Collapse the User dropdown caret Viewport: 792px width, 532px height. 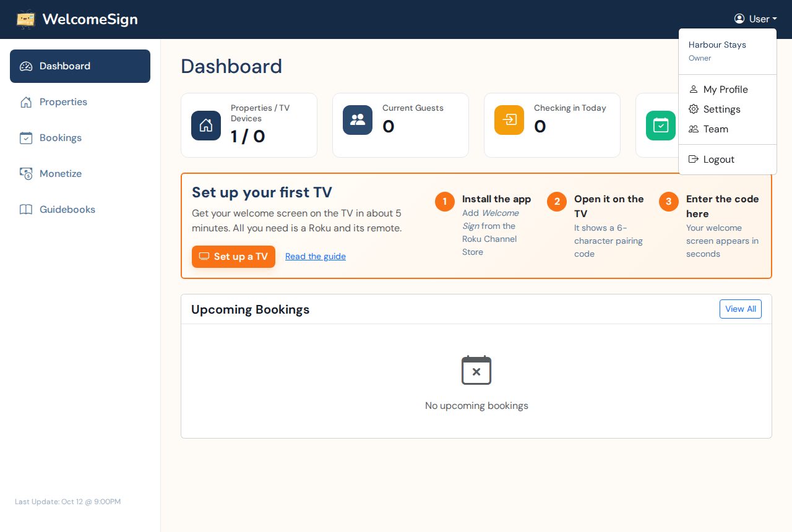(774, 19)
